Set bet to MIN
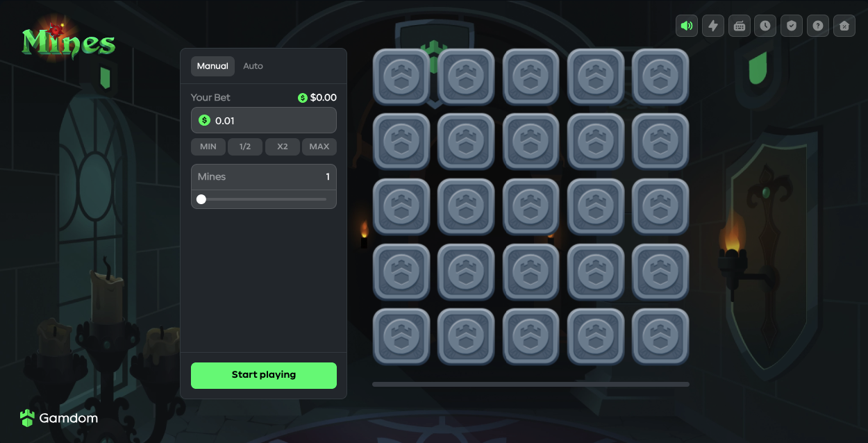Image resolution: width=868 pixels, height=443 pixels. (x=208, y=147)
